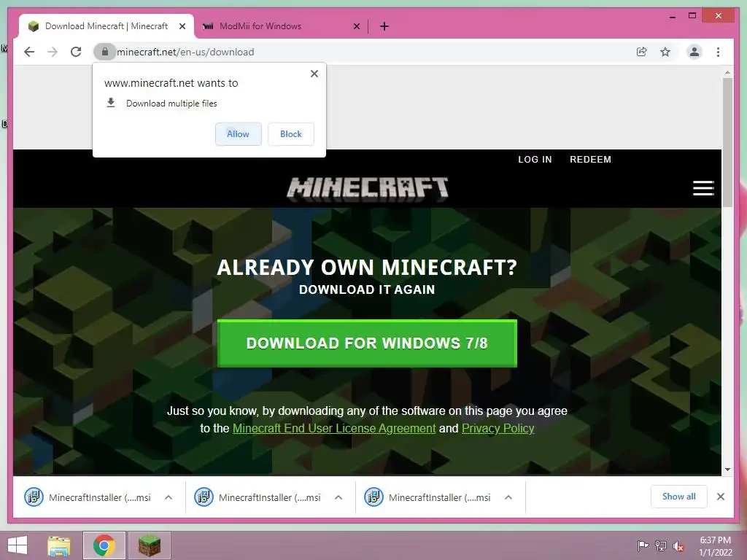747x560 pixels.
Task: Close the Download Minecraft tab
Action: point(182,26)
